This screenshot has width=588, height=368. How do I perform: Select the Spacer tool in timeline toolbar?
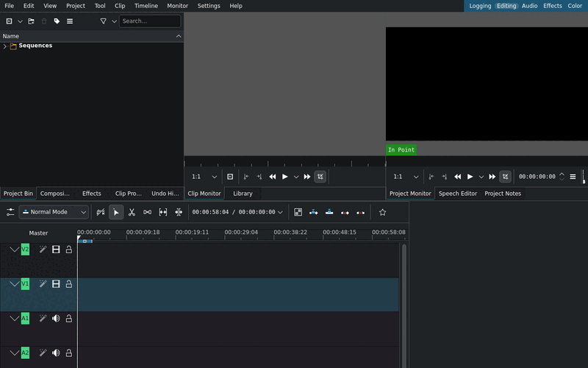[x=148, y=212]
